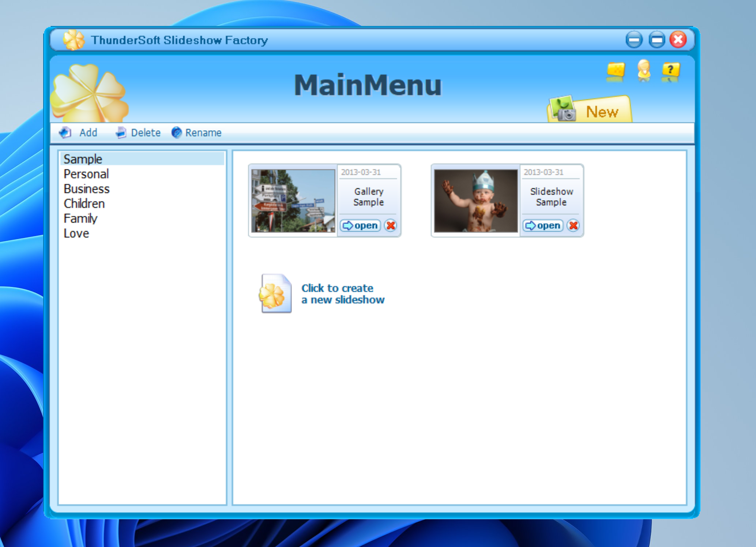This screenshot has width=756, height=547.
Task: Open help via the question mark icon
Action: click(x=670, y=70)
